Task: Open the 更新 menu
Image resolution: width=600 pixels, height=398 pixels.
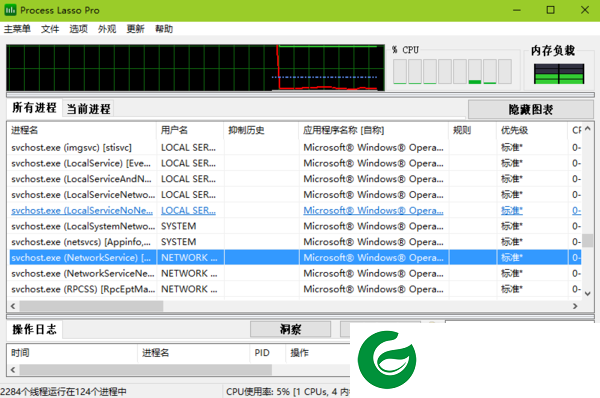Action: click(135, 29)
